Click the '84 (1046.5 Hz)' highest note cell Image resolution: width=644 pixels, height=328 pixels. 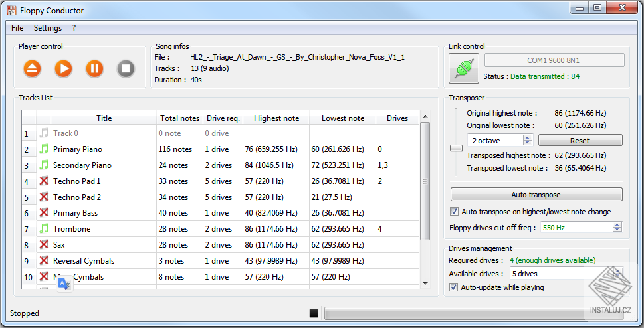point(276,165)
